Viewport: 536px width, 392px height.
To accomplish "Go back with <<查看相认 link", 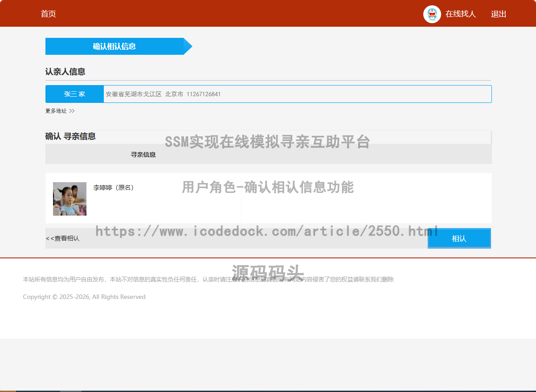I will [62, 238].
